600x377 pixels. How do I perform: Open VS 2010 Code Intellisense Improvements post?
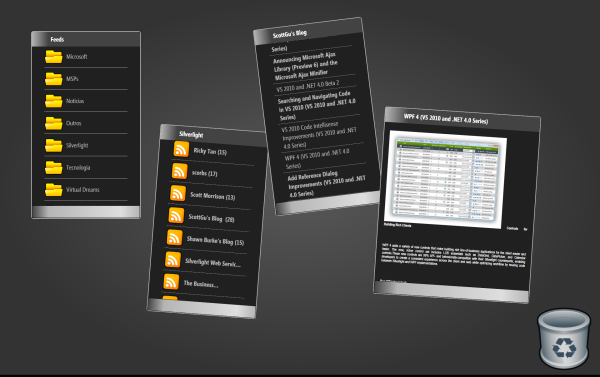(x=319, y=135)
